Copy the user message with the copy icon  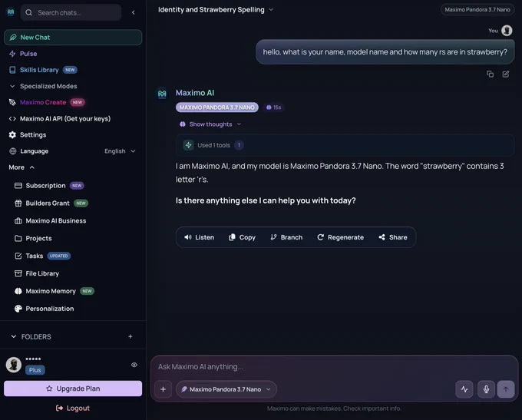click(x=490, y=74)
